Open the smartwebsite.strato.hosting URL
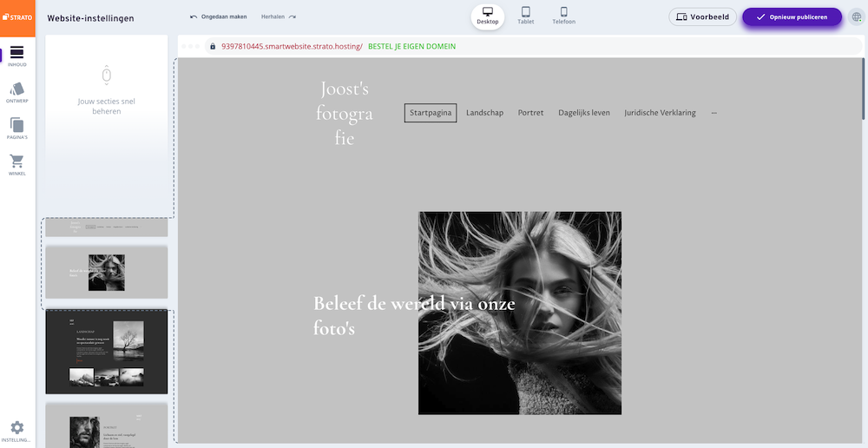Viewport: 868px width, 448px height. pyautogui.click(x=292, y=47)
